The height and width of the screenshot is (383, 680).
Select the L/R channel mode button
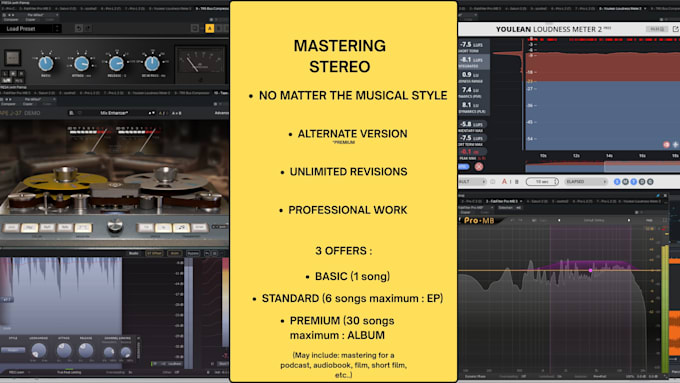pos(7,81)
